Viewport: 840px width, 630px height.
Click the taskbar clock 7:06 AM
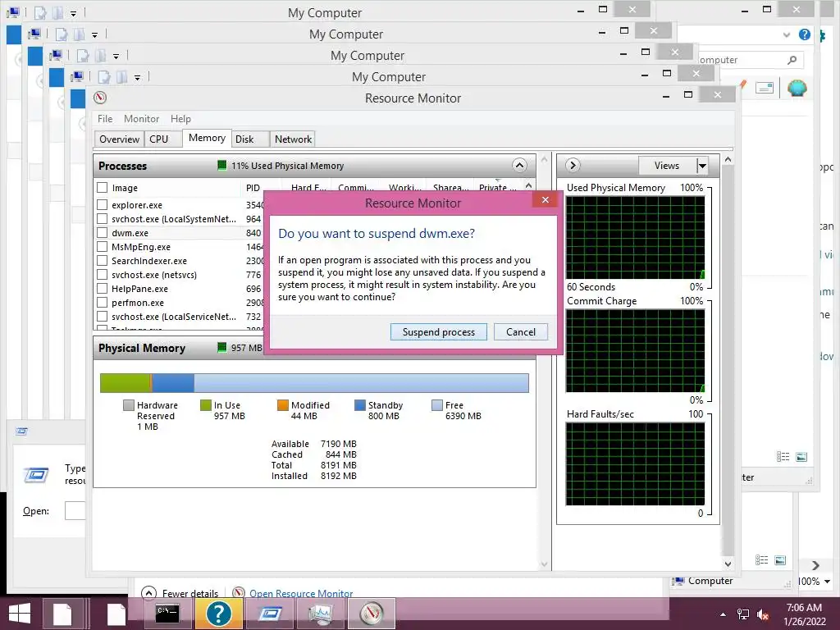pos(804,608)
